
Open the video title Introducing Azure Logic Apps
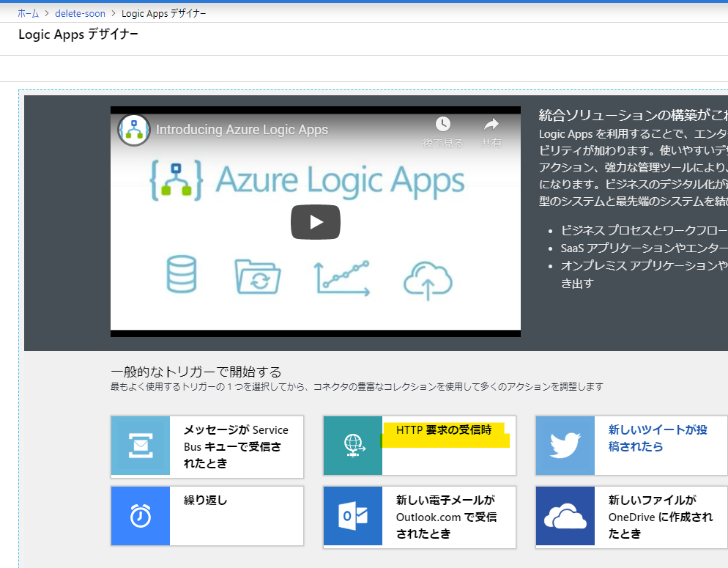(242, 130)
